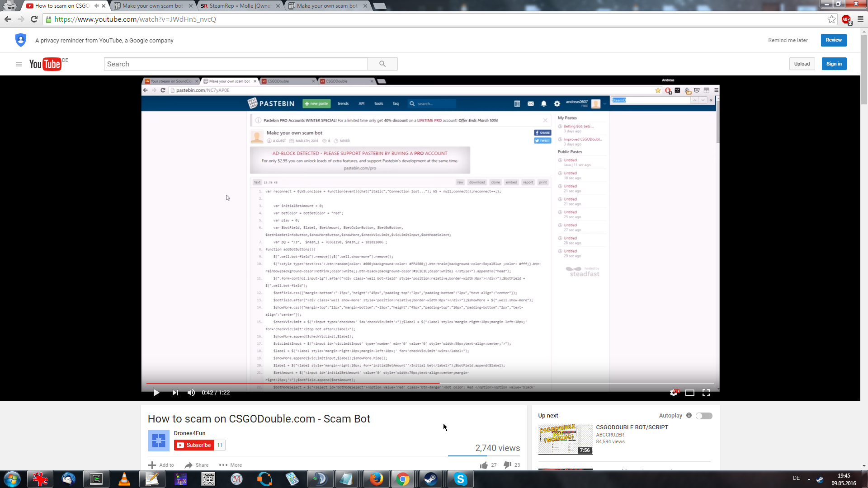
Task: Select second Make your own scam bot tab
Action: 327,6
